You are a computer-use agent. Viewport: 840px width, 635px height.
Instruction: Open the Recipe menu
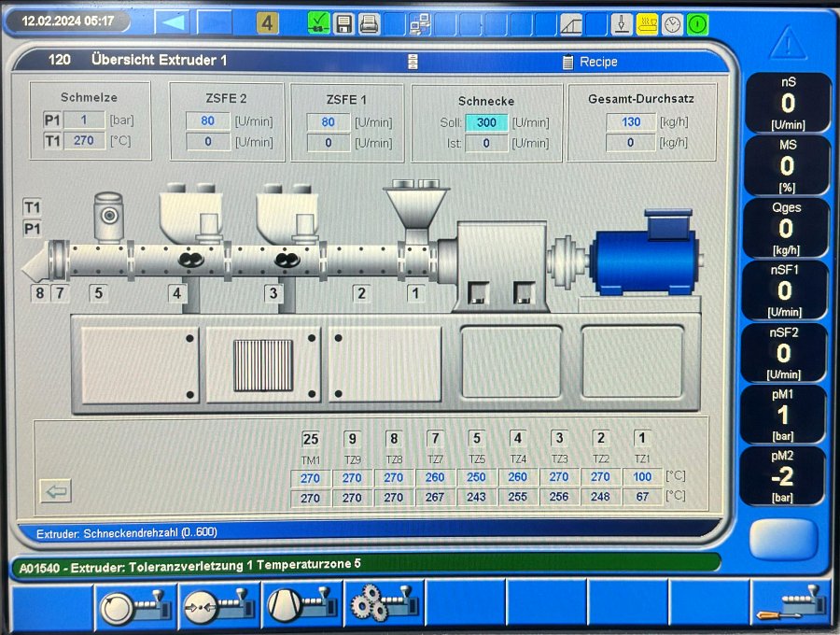point(590,62)
